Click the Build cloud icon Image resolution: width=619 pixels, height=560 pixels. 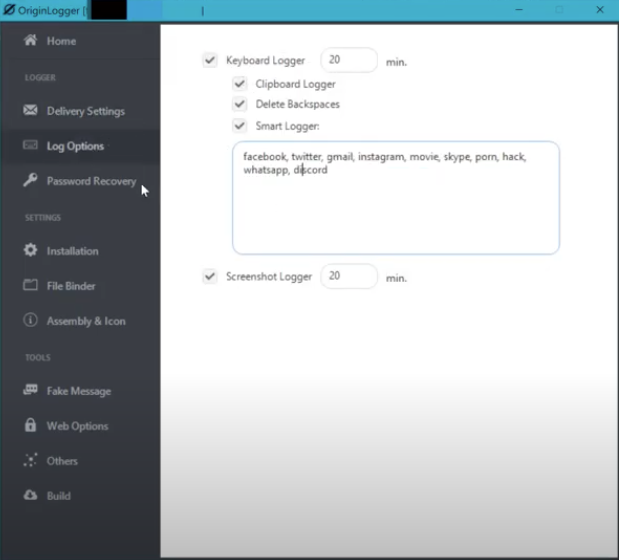(x=30, y=495)
